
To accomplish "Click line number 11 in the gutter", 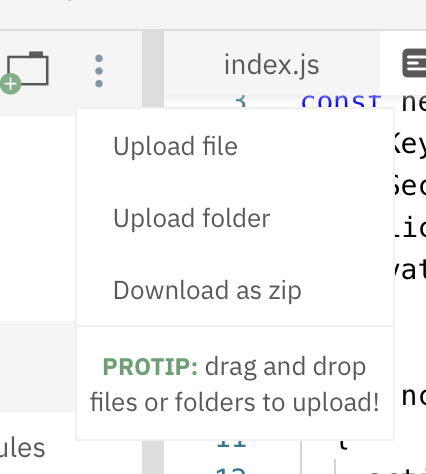I will (x=231, y=444).
